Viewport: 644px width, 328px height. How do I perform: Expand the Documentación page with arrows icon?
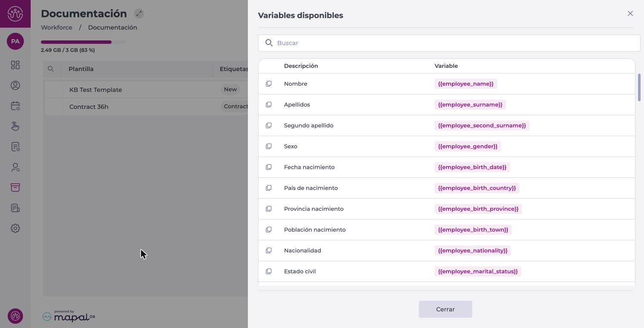point(139,14)
